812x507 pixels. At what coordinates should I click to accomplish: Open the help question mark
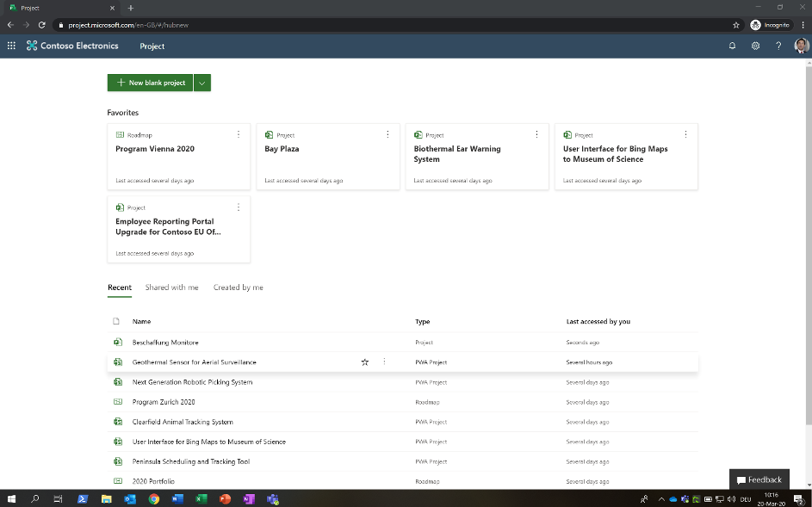[x=778, y=46]
